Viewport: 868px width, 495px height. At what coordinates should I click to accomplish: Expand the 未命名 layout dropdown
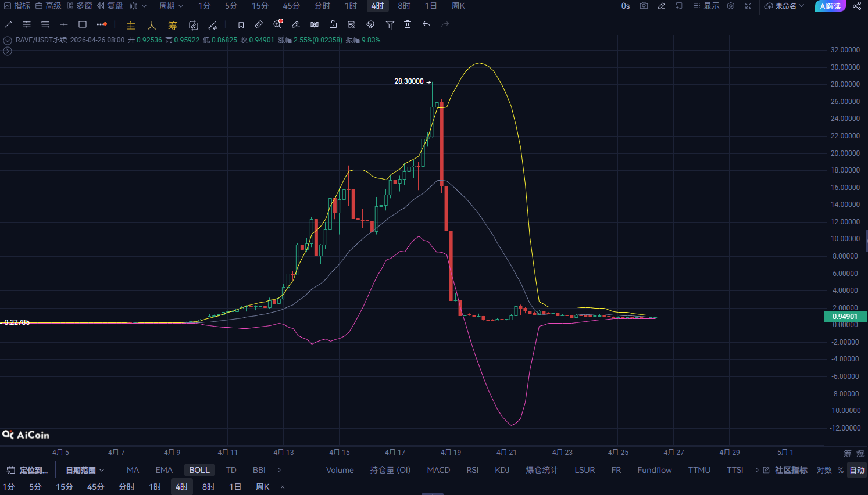[785, 6]
